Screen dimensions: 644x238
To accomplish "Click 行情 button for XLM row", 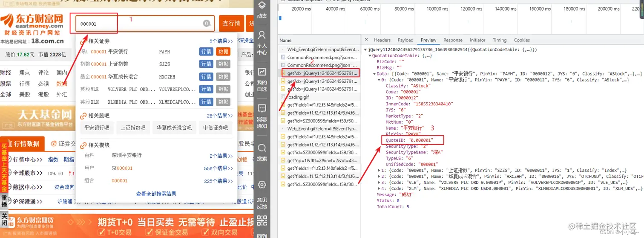I will click(206, 102).
